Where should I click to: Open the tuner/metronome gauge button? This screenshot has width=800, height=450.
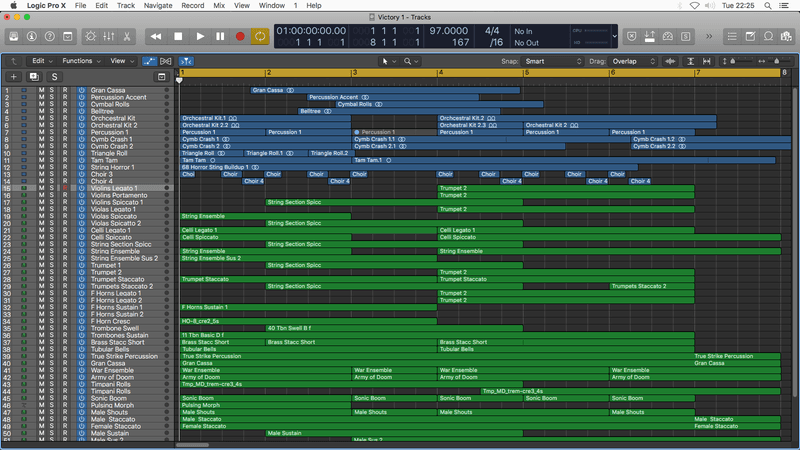tap(668, 36)
